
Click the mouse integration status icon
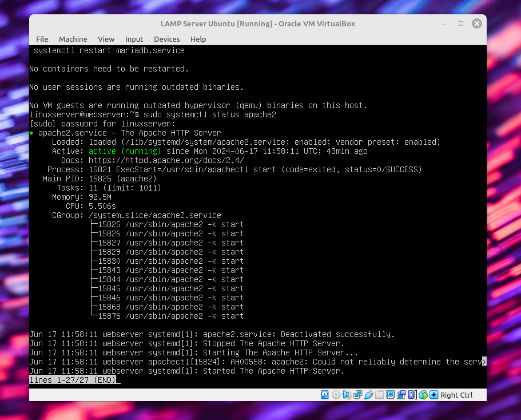point(423,395)
